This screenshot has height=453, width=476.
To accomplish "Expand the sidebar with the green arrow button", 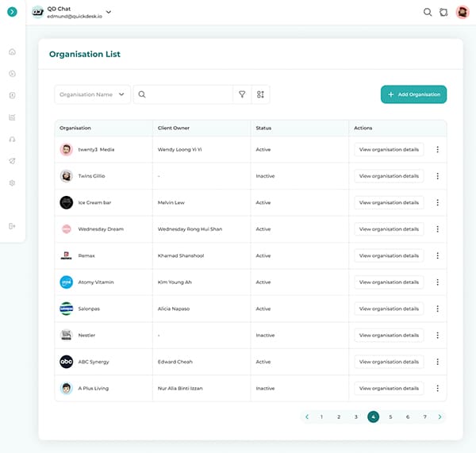I will 12,12.
